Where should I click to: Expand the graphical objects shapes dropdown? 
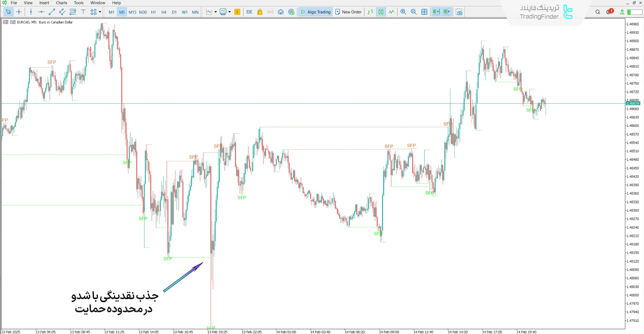pos(100,12)
